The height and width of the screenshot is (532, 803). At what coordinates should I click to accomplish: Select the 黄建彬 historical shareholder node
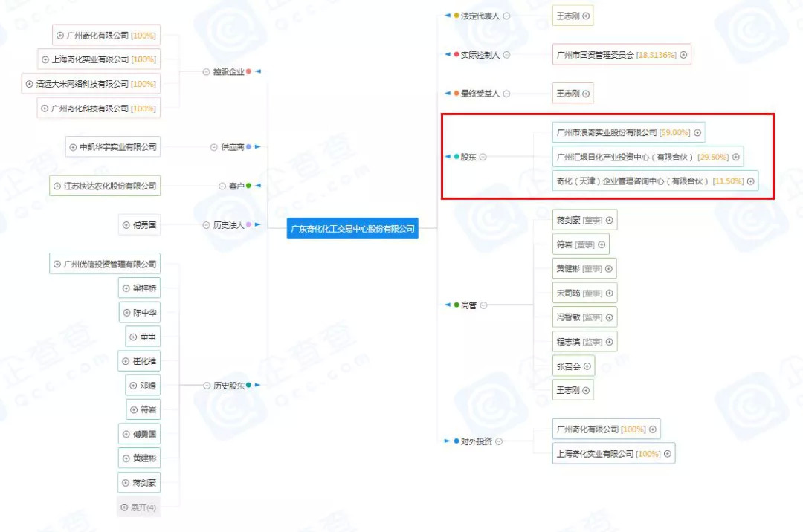139,458
